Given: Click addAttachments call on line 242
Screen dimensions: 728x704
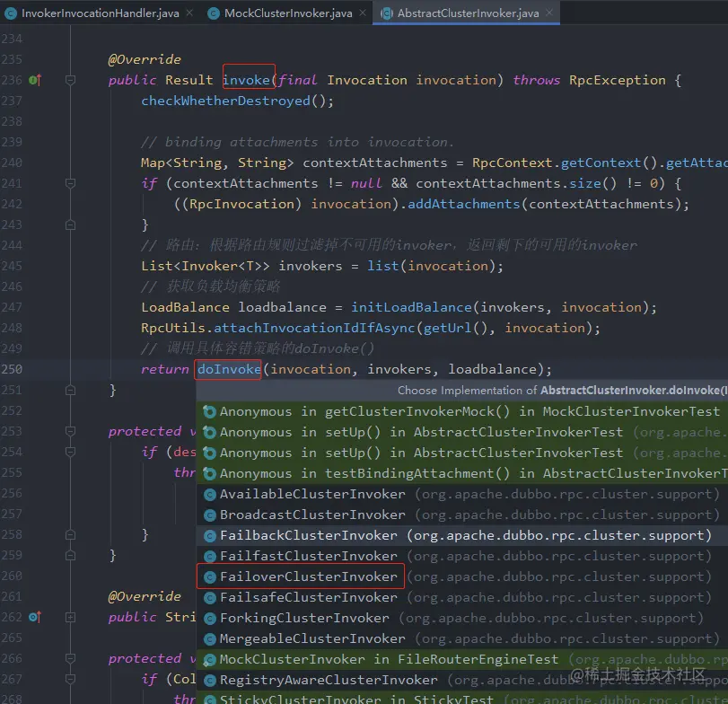Looking at the screenshot, I should pos(463,205).
